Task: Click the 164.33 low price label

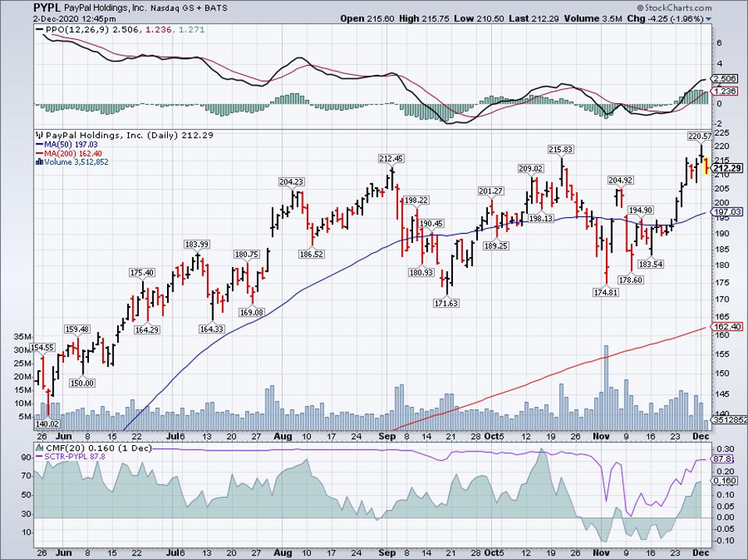Action: tap(212, 329)
